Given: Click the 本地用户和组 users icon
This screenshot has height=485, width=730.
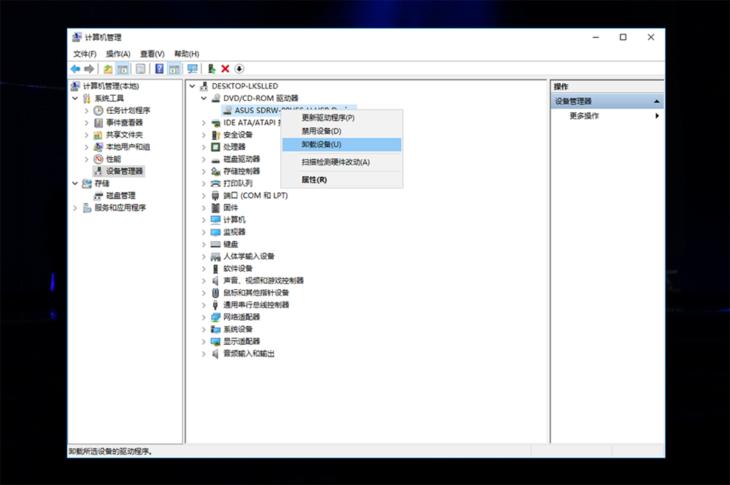Looking at the screenshot, I should [x=98, y=147].
